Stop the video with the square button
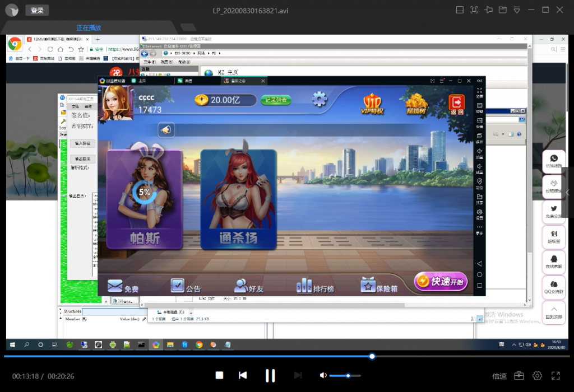 pyautogui.click(x=220, y=376)
